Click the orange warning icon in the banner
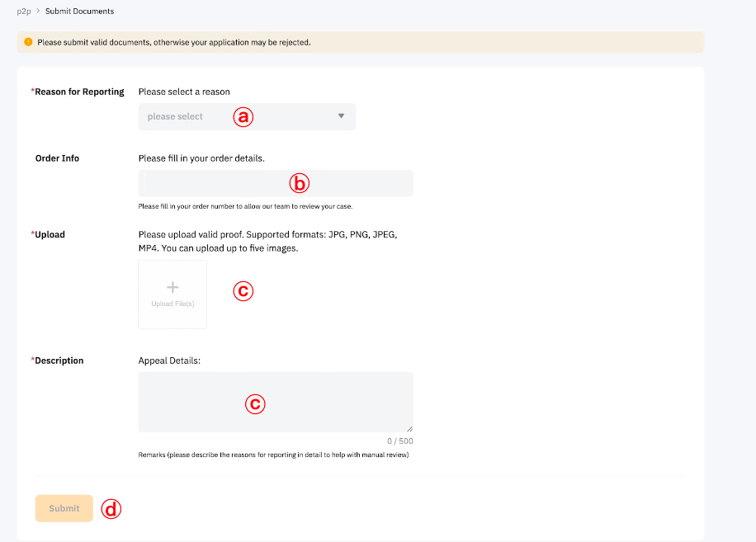This screenshot has height=542, width=756. coord(28,42)
